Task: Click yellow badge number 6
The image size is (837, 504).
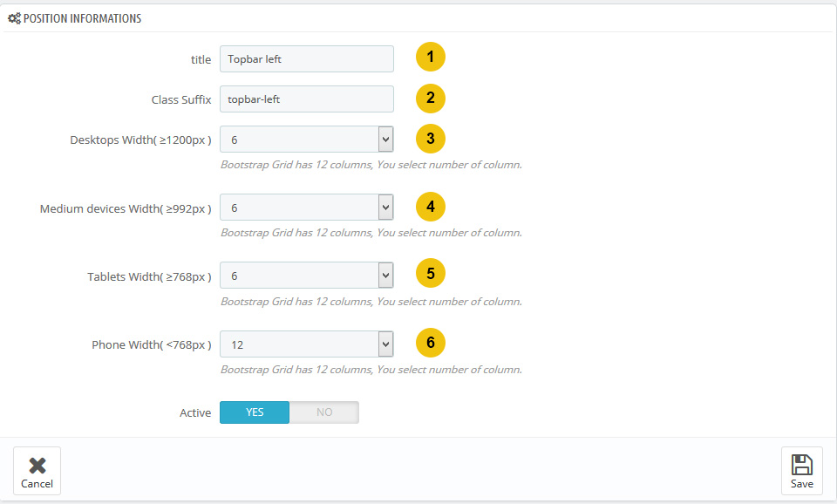Action: [430, 342]
